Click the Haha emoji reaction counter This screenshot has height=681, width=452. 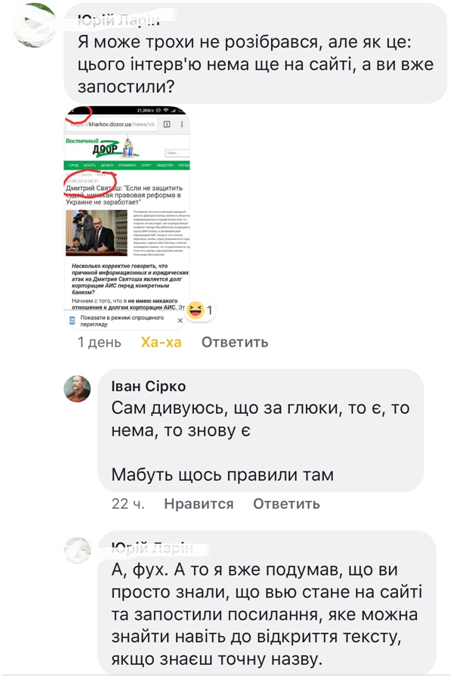click(200, 310)
